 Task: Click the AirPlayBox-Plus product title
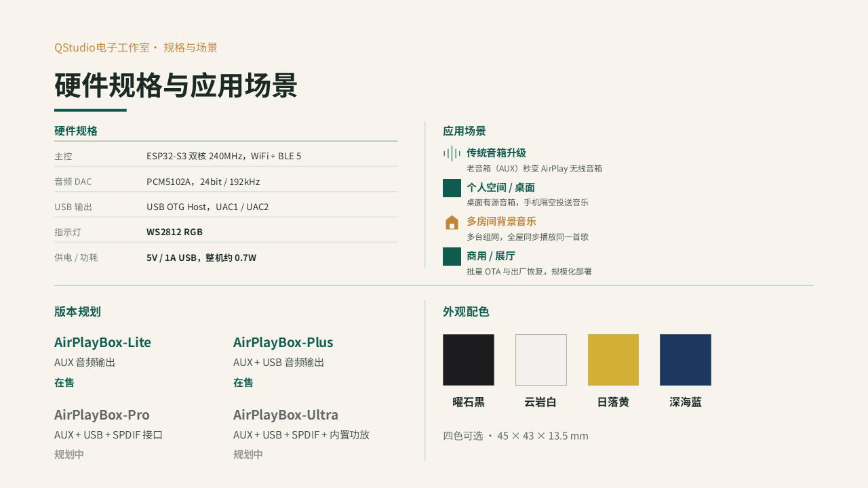tap(283, 342)
